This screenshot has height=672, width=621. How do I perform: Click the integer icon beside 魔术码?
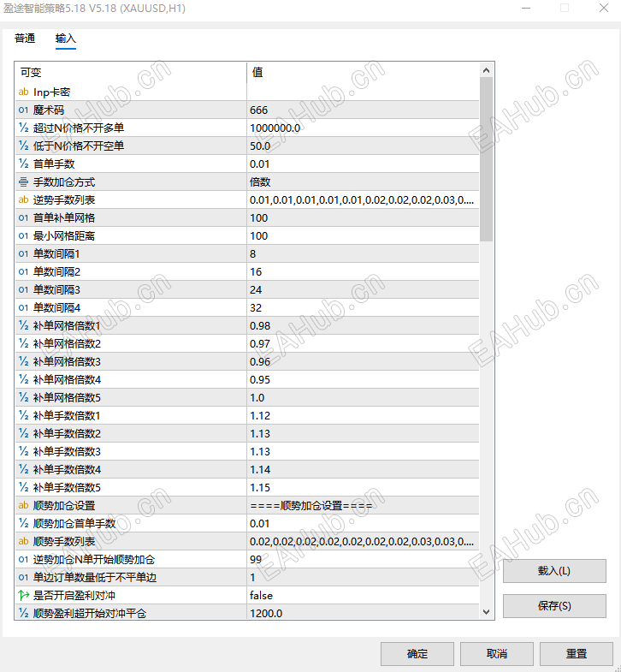(x=24, y=110)
